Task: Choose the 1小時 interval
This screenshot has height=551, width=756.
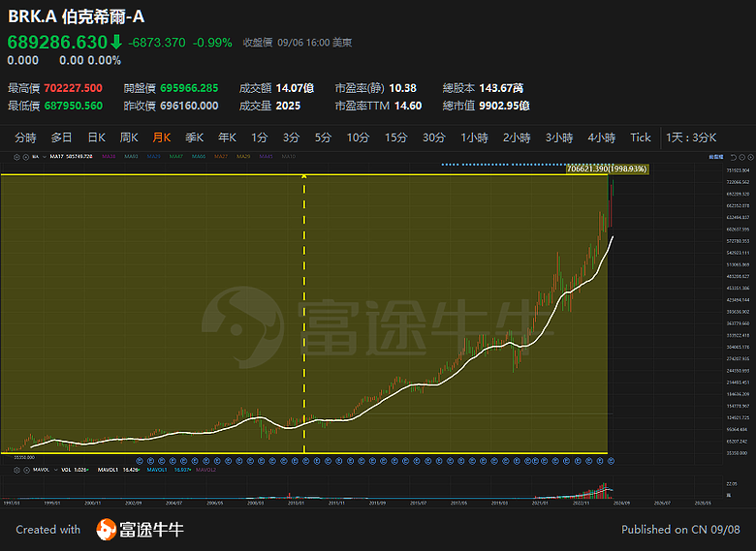Action: [x=474, y=138]
